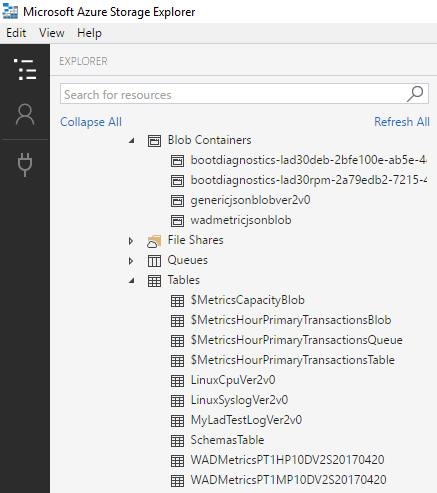
Task: Click the $MetricsHourPrimaryTransactionsBlob table icon
Action: 177,321
